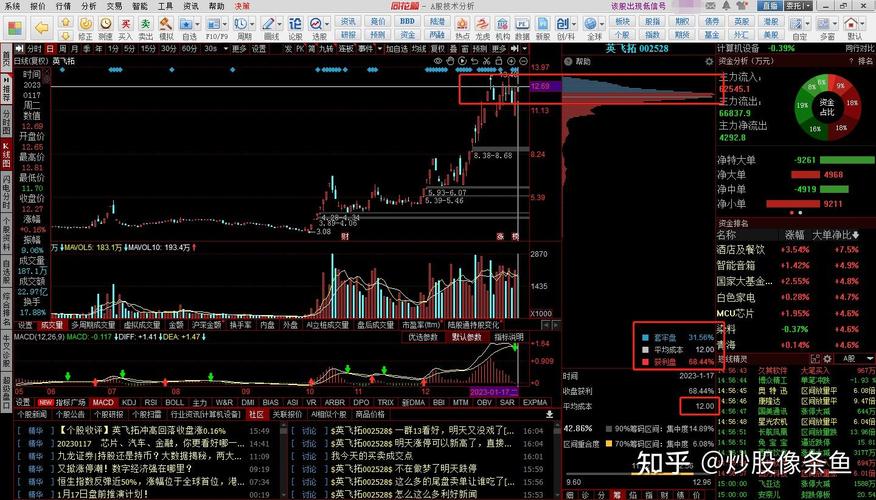Open the 新股 new stock icon
The height and width of the screenshot is (500, 876).
[542, 28]
